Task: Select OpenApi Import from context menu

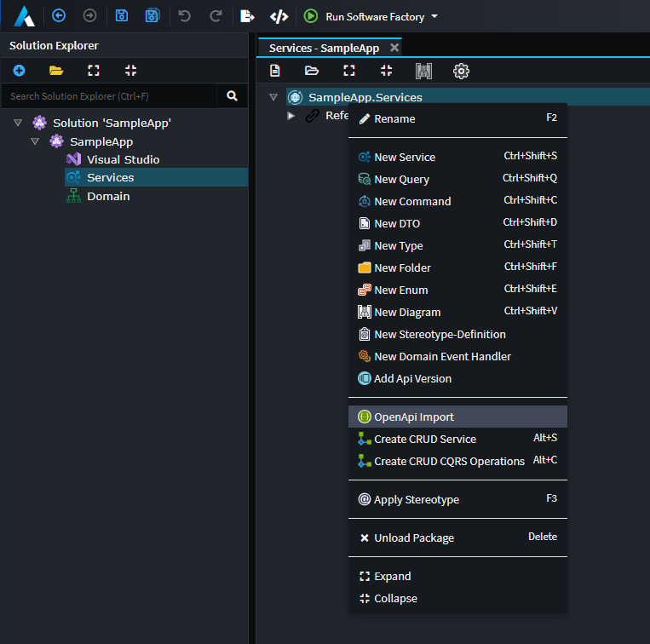Action: 414,417
